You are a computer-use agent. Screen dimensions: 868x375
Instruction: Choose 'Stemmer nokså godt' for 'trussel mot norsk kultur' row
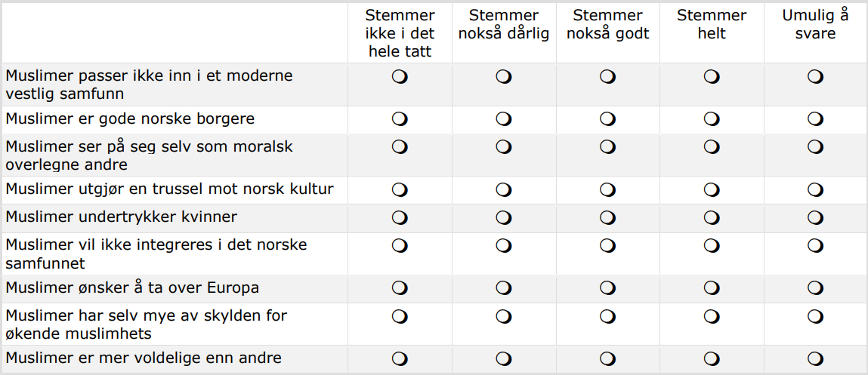[607, 189]
